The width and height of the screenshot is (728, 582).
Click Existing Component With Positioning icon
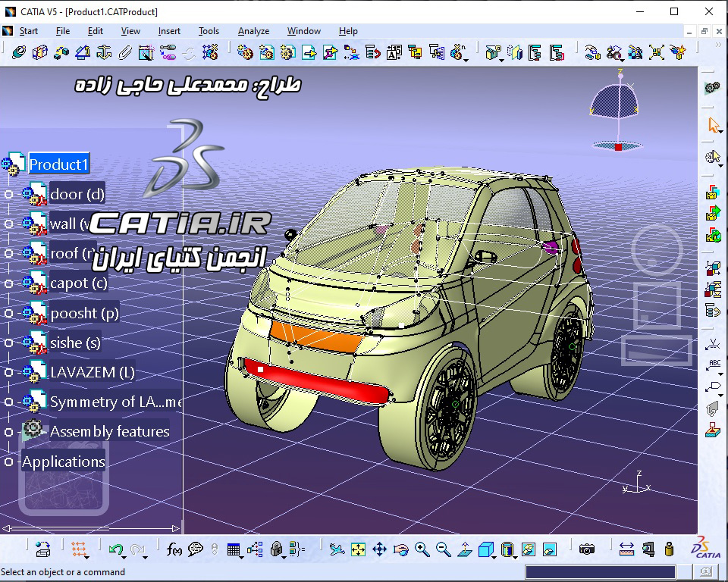click(x=330, y=52)
